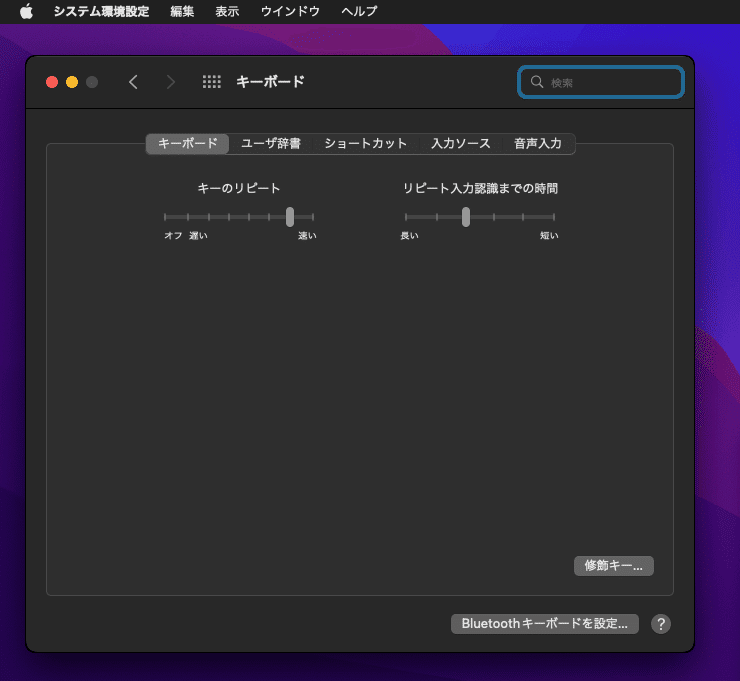Open the ウインドウ menu

pyautogui.click(x=290, y=11)
